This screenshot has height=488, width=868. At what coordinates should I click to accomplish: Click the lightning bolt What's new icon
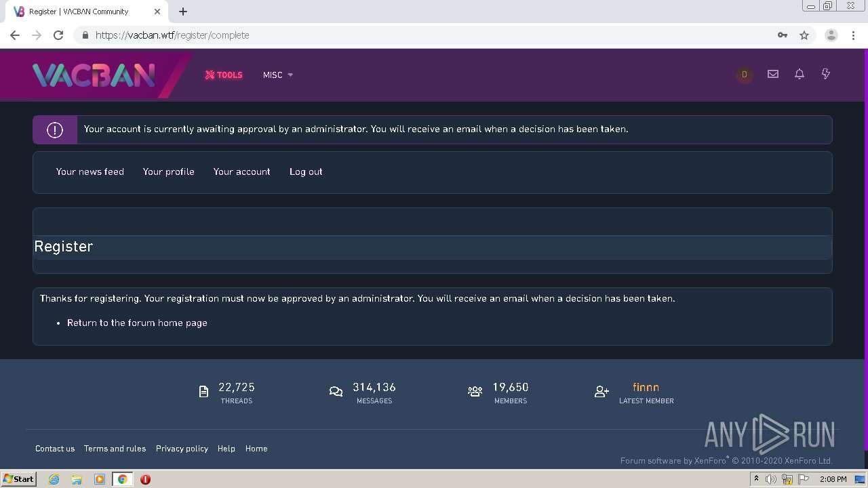(x=826, y=74)
